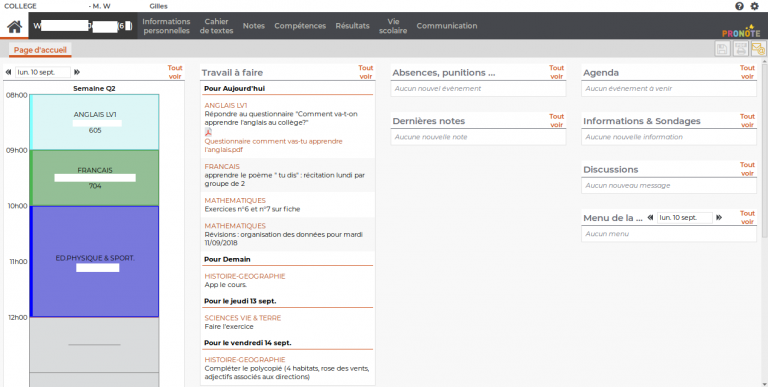Open the Menu date field
This screenshot has height=387, width=768.
coord(685,218)
